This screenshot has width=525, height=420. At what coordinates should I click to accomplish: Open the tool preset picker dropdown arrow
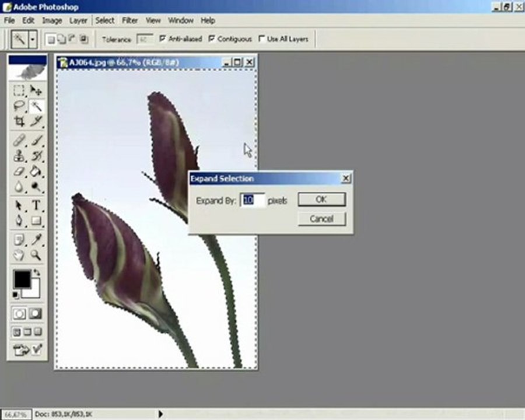[33, 40]
